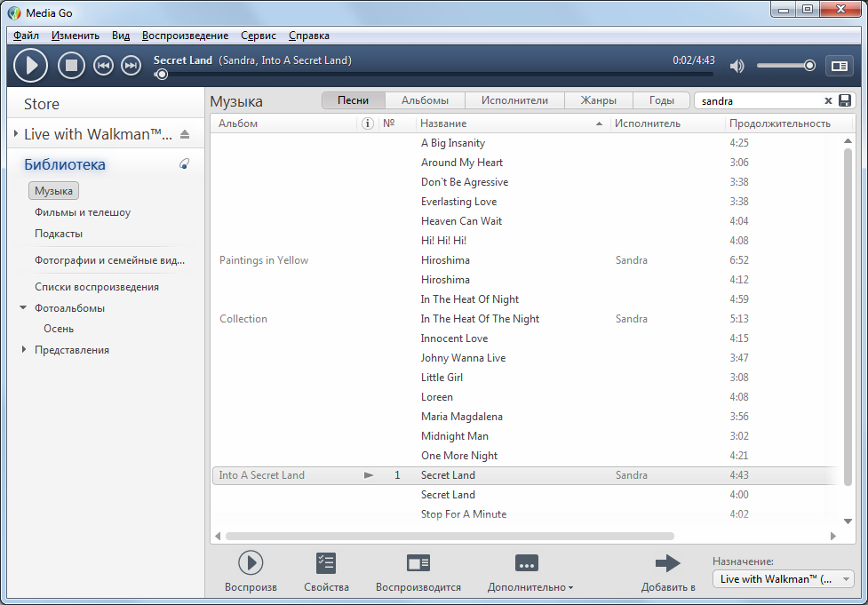Viewport: 868px width, 605px height.
Task: Click the playback progress slider handle
Action: 162,74
